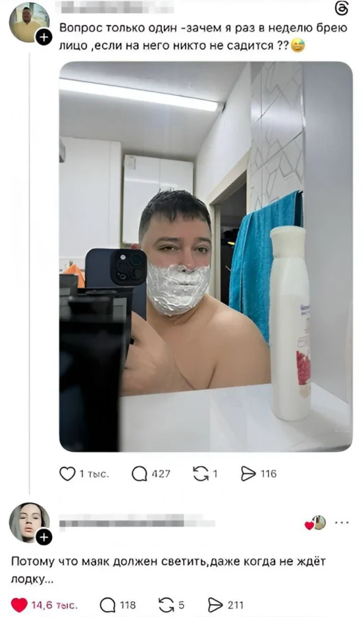Viewport: 364px width, 617px height.
Task: Follow original poster via plus badge
Action: pyautogui.click(x=44, y=38)
